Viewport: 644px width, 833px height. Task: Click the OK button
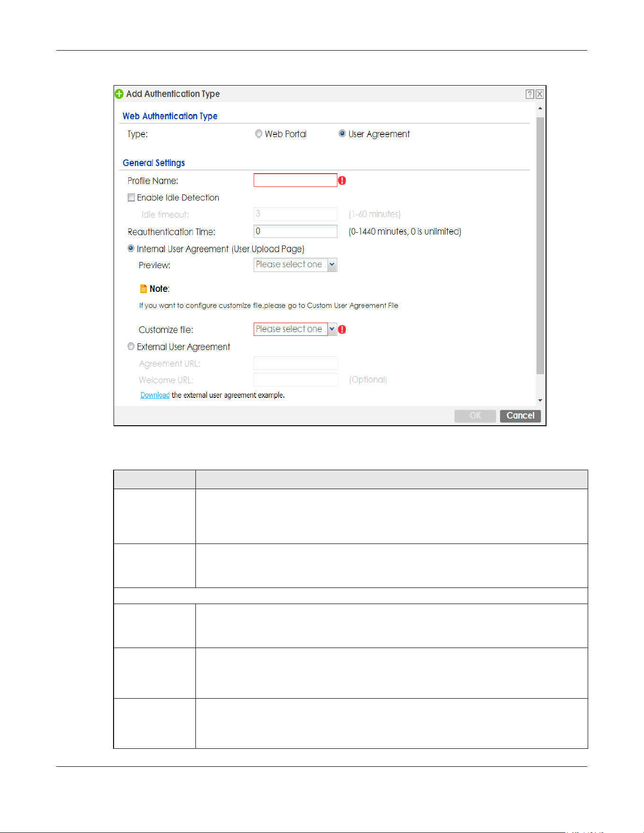tap(475, 416)
